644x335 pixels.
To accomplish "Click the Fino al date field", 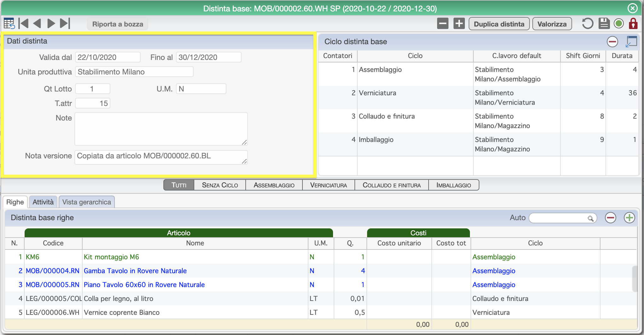I will 209,57.
